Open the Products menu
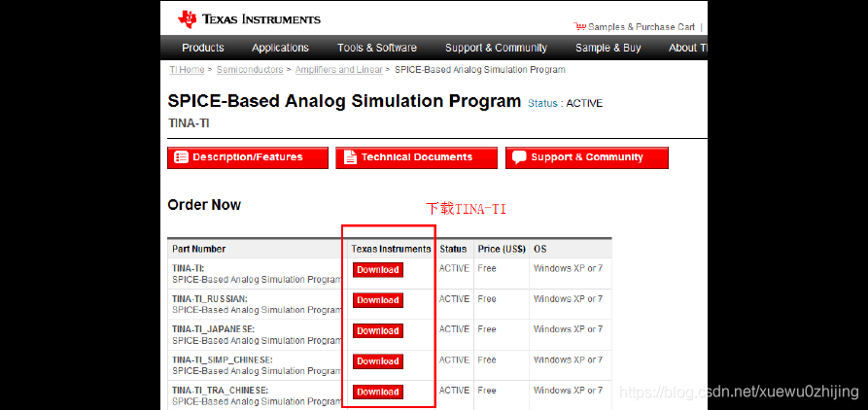This screenshot has height=410, width=868. 202,48
